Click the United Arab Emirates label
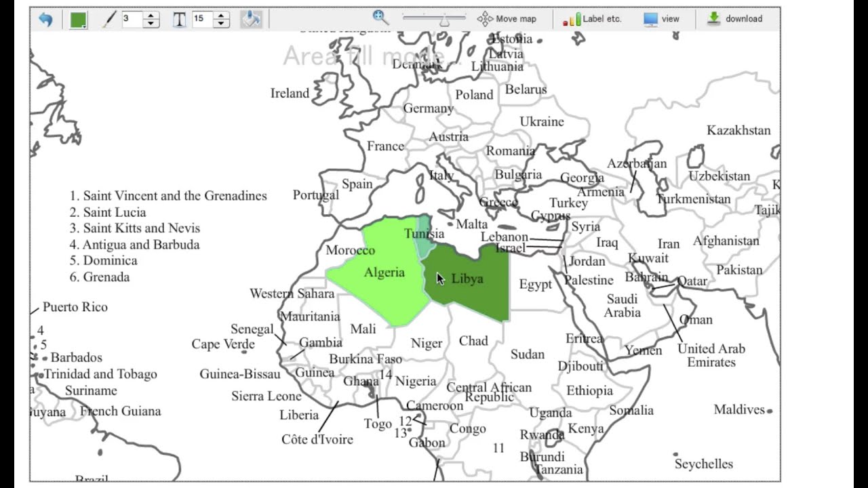The height and width of the screenshot is (488, 868). click(x=711, y=355)
